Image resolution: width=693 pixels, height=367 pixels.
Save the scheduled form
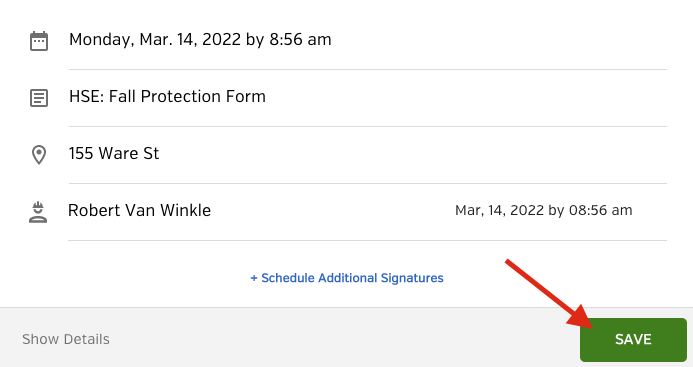click(x=633, y=340)
